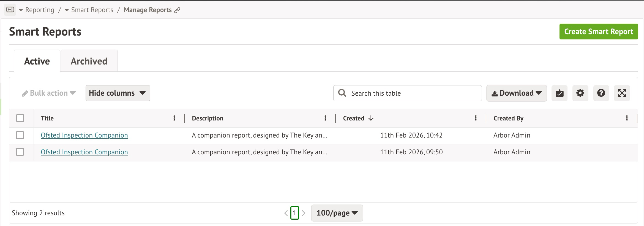Collapse the sidebar using the panel icon
The image size is (644, 226).
pos(10,10)
